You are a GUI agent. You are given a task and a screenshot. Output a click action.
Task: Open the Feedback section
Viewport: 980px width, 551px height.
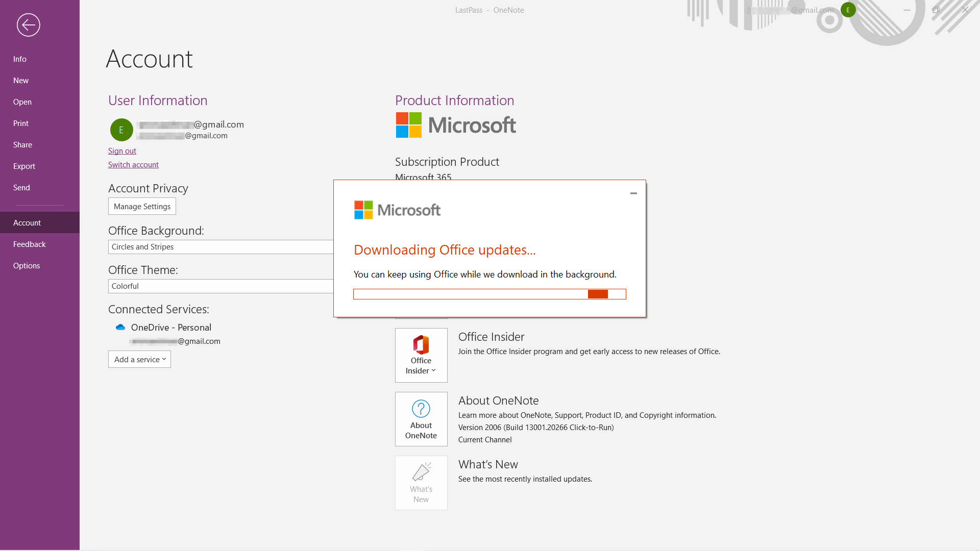pos(30,244)
